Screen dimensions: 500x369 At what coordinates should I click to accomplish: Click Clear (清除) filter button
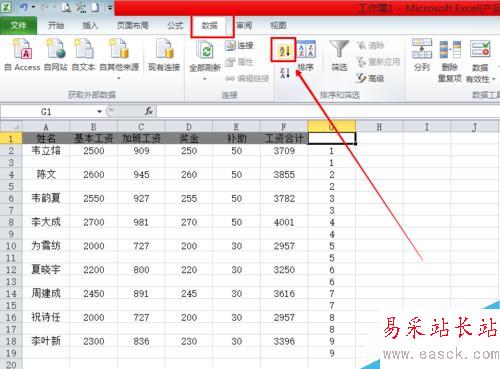[x=370, y=45]
